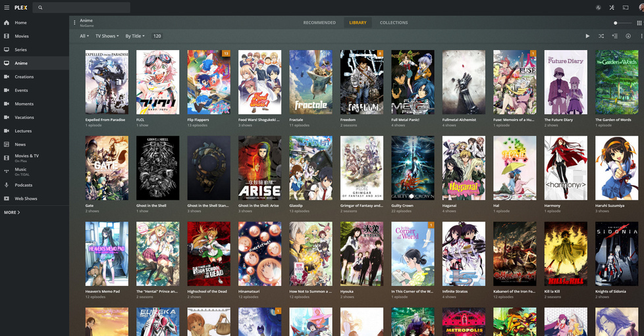Open the Movies library in sidebar

coord(34,36)
